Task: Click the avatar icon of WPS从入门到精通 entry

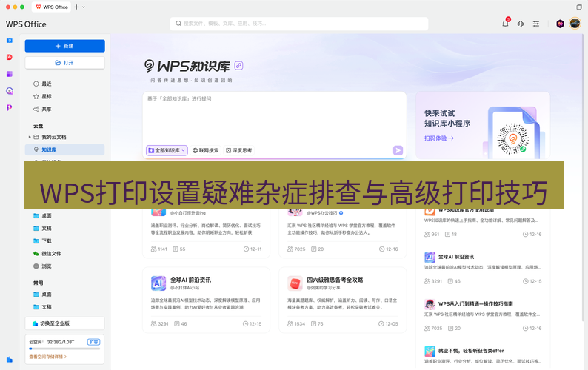Action: pyautogui.click(x=430, y=304)
